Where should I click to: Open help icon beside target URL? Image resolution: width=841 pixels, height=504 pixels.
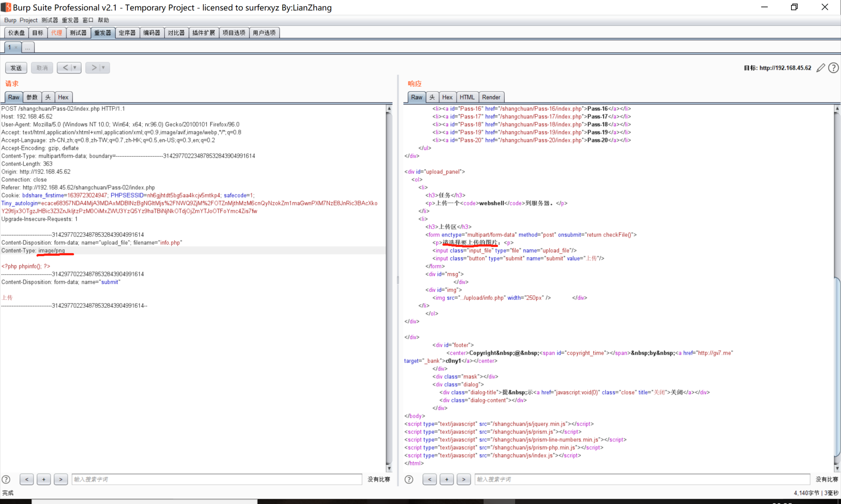[x=834, y=68]
